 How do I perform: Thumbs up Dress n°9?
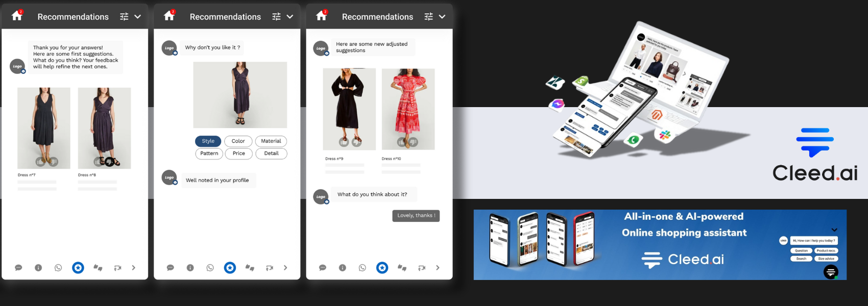click(x=345, y=142)
